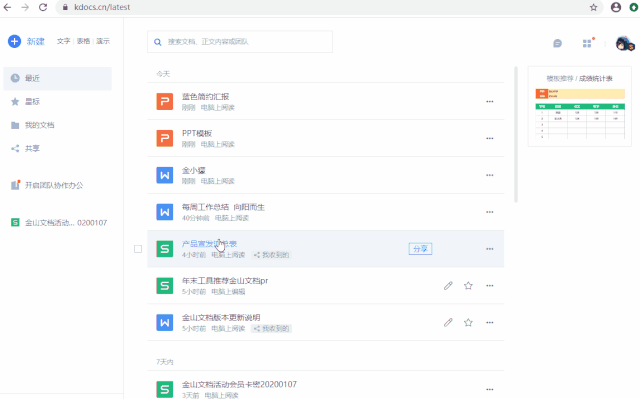
Task: Click the PPT模板 presentation file icon
Action: pos(165,138)
